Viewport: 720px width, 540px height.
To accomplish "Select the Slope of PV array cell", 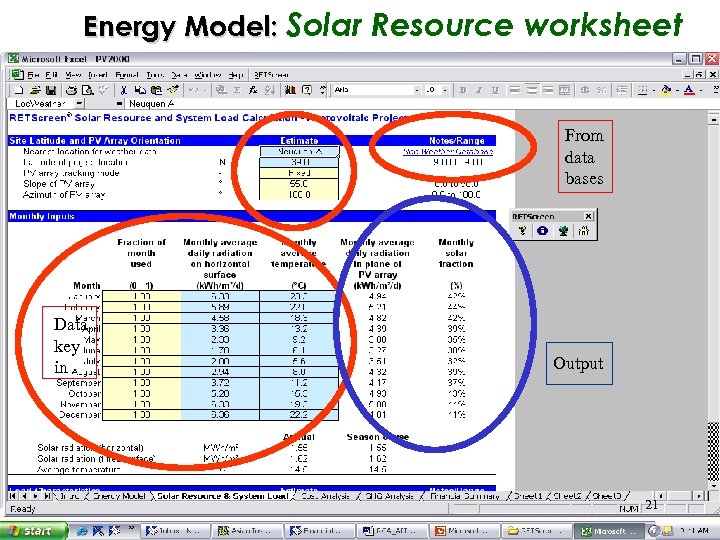I will click(x=299, y=184).
